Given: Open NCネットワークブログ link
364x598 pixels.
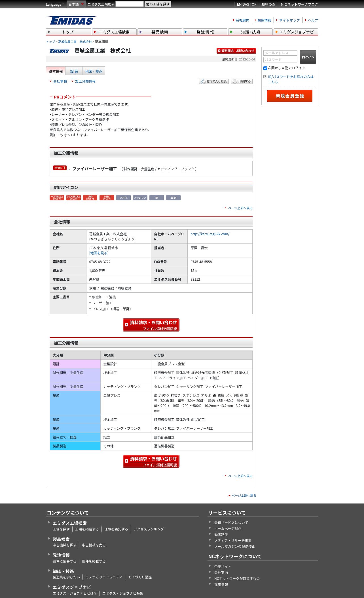Looking at the screenshot, I should point(299,5).
